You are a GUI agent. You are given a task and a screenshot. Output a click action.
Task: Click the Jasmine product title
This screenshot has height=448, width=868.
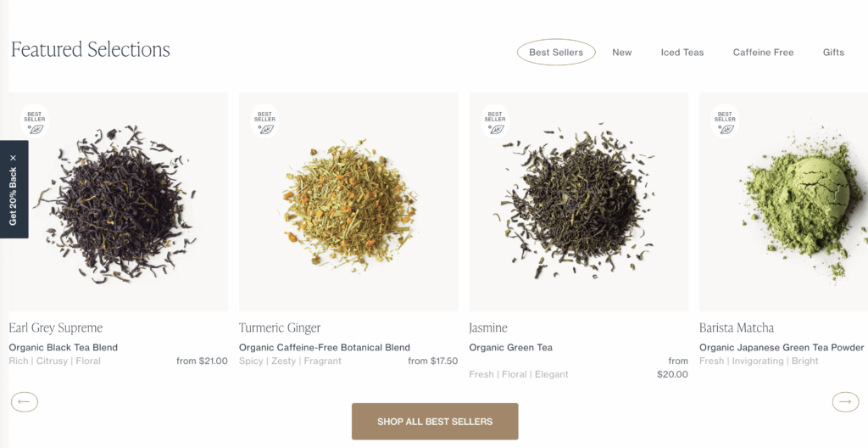(488, 328)
